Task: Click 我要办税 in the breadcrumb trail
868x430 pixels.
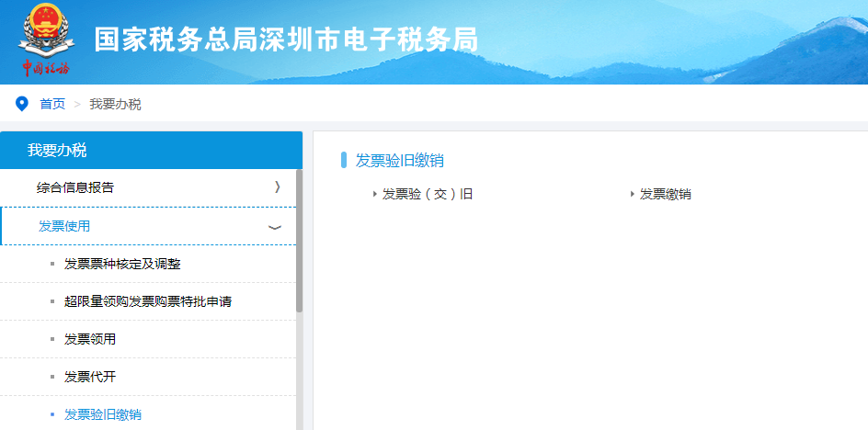Action: (x=115, y=104)
